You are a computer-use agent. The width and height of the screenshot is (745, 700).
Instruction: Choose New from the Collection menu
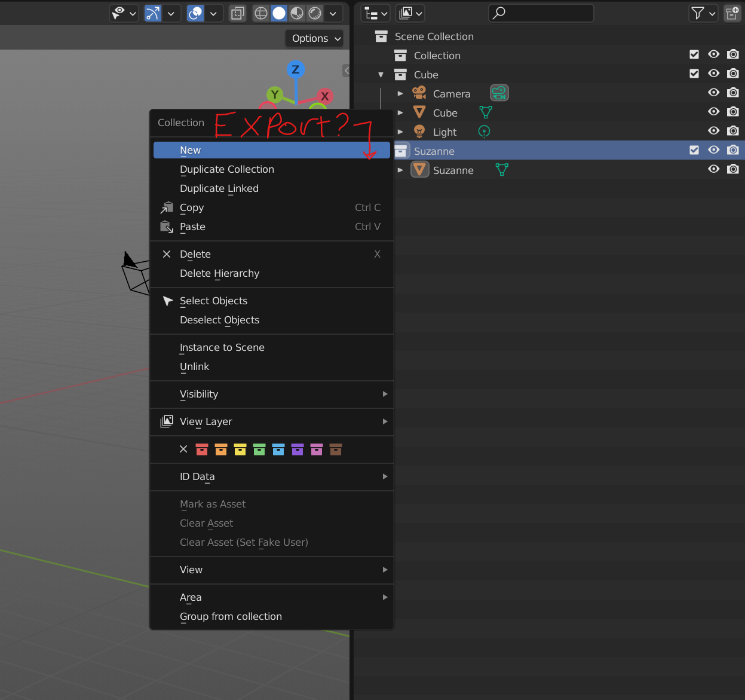(x=272, y=150)
